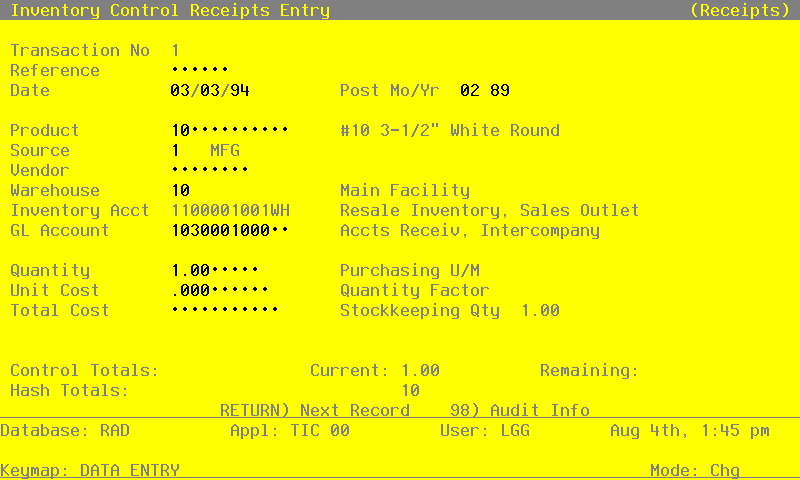Click the Quantity field 1.00
The image size is (800, 480).
(215, 270)
